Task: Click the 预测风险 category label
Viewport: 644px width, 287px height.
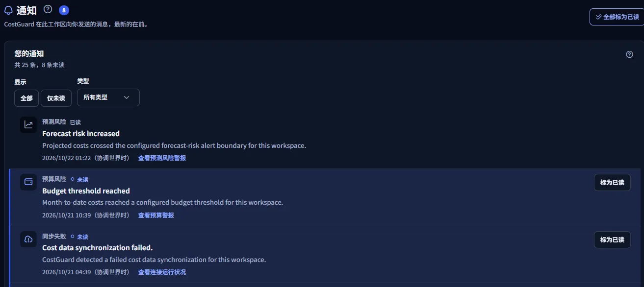Action: click(x=54, y=122)
